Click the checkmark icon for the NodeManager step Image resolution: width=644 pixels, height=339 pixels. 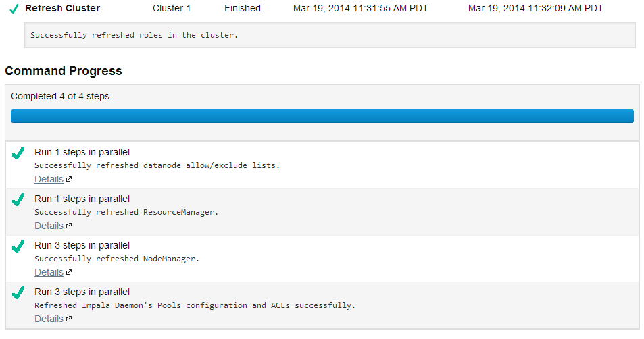pos(18,246)
